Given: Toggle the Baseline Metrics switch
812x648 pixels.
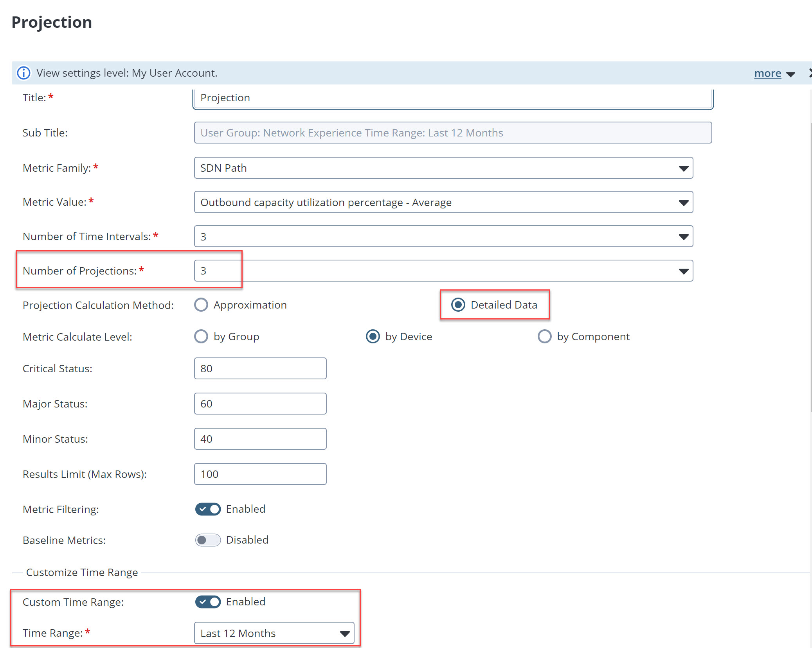Looking at the screenshot, I should (x=208, y=540).
